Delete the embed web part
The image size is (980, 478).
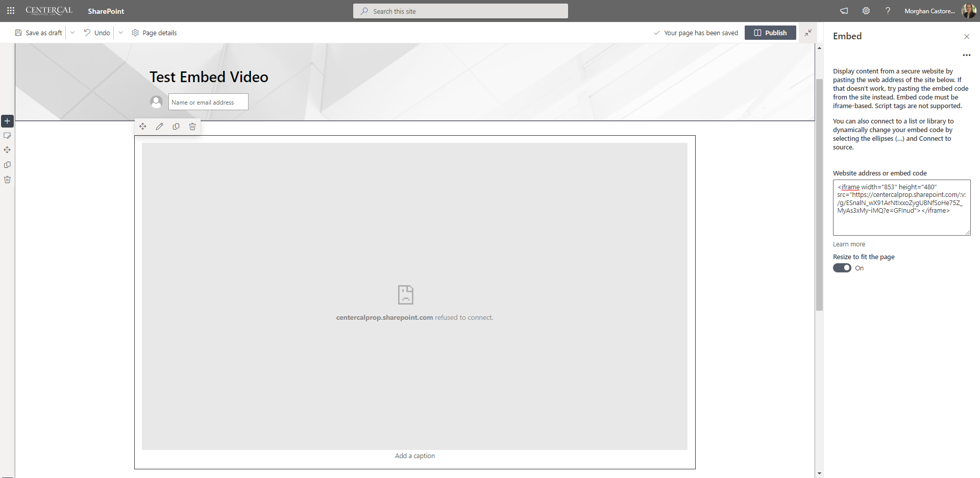click(192, 126)
